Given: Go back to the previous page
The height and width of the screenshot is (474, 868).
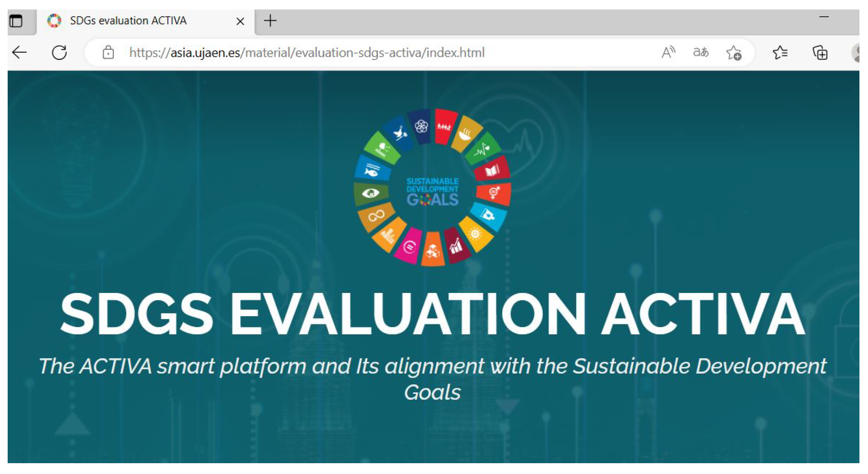Looking at the screenshot, I should [19, 53].
